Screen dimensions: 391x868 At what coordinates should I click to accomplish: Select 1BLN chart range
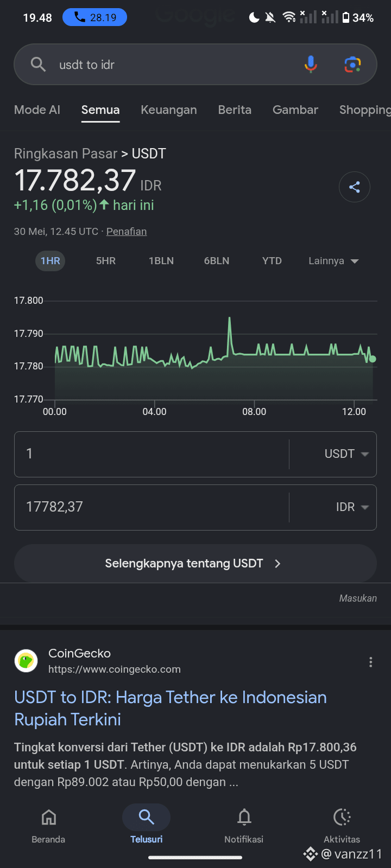tap(161, 261)
